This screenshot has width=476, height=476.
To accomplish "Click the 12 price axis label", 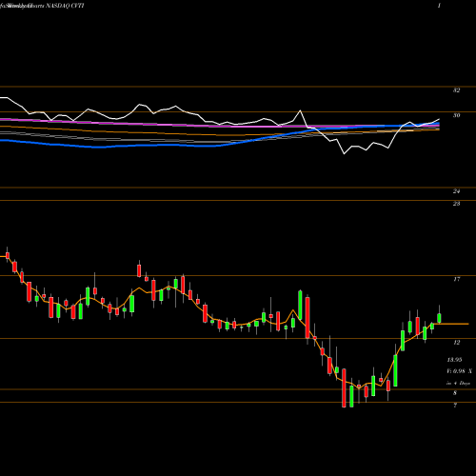I will [x=456, y=343].
